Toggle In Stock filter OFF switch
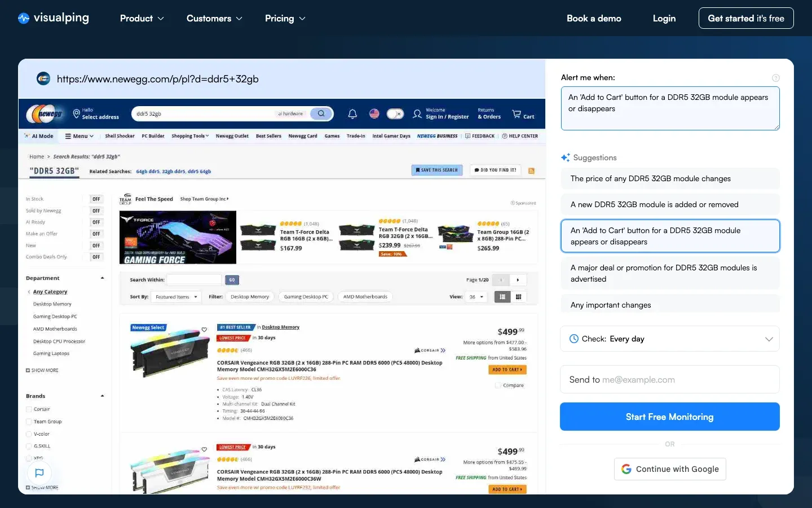 (96, 199)
